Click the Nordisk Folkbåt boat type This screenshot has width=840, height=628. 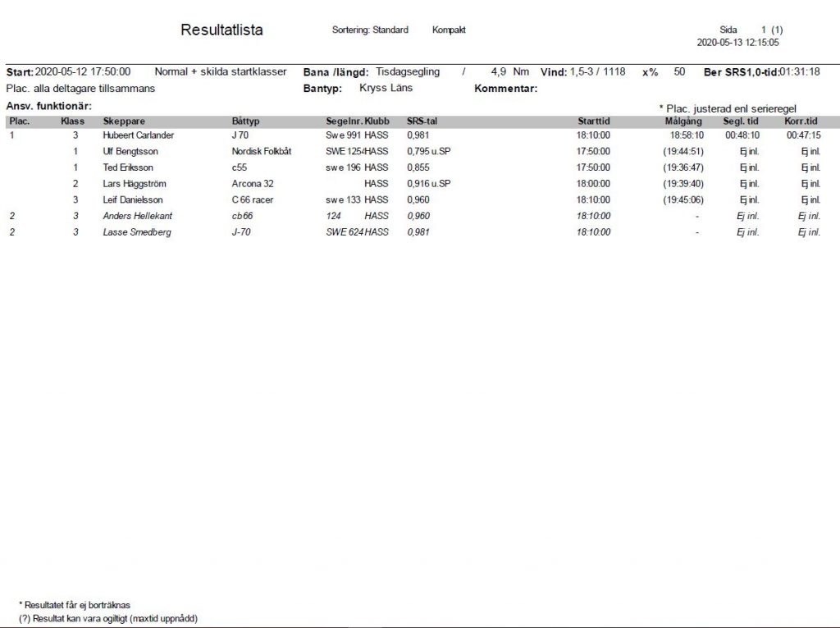point(262,151)
